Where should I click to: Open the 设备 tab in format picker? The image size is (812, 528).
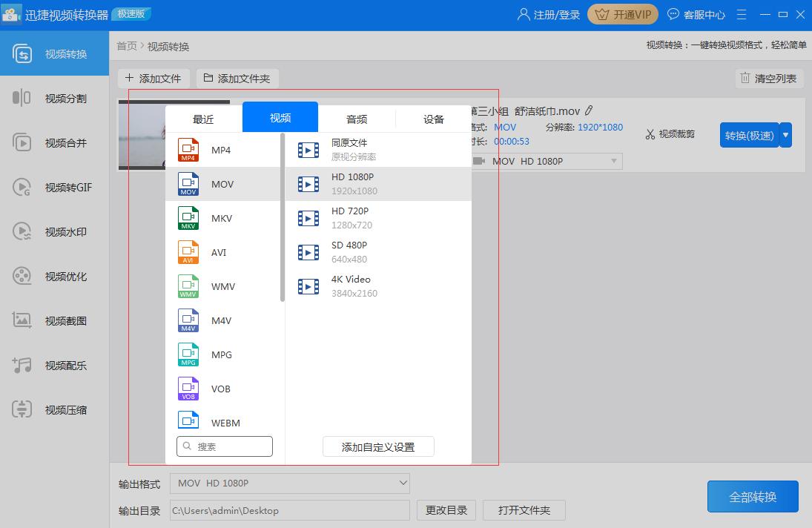tap(433, 117)
